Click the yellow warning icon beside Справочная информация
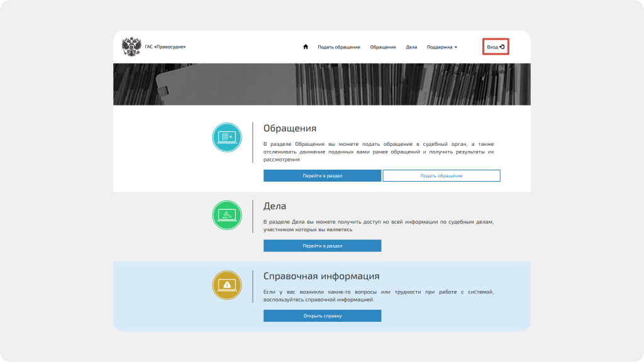Viewport: 644px width, 362px height. coord(227,284)
